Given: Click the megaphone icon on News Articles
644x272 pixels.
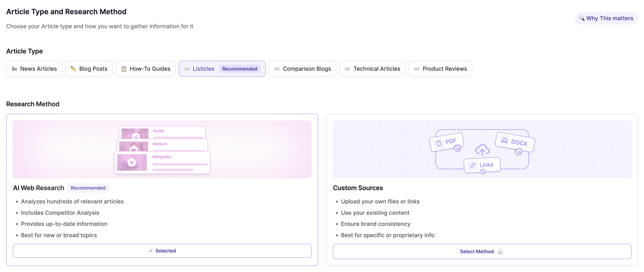Looking at the screenshot, I should (15, 69).
